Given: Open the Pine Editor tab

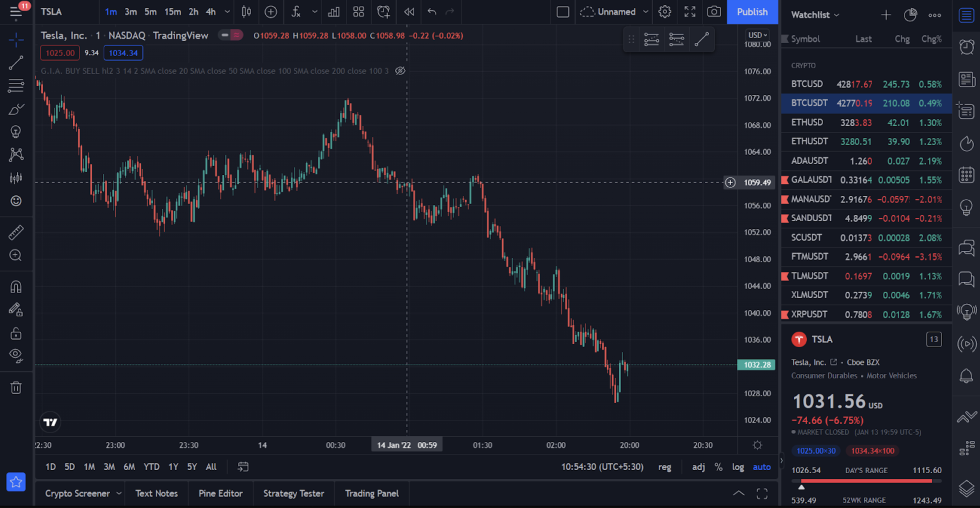Looking at the screenshot, I should pyautogui.click(x=221, y=493).
